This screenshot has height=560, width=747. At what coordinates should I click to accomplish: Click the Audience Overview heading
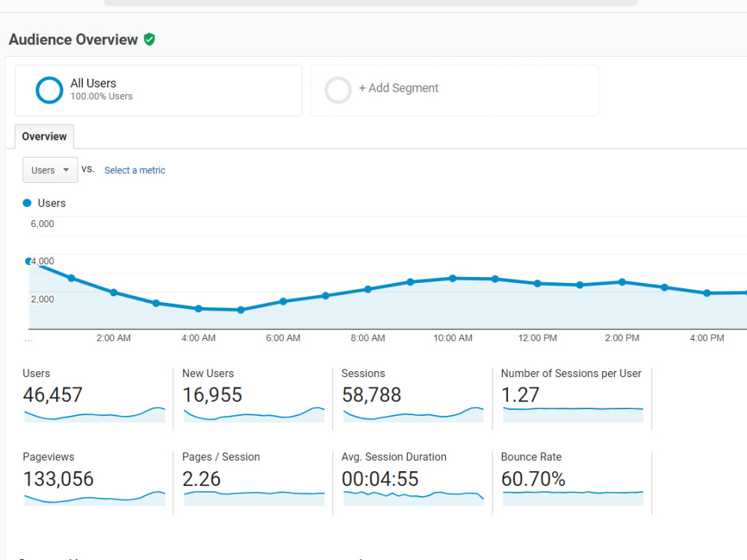[x=73, y=40]
